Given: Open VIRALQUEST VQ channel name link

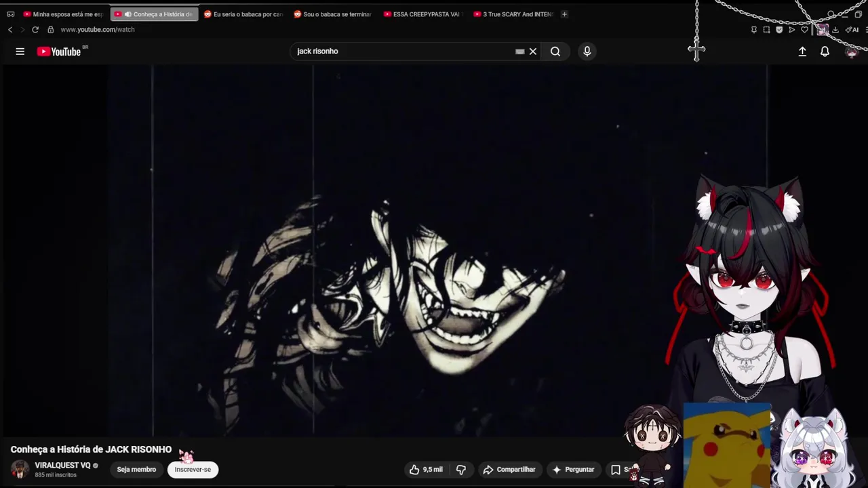Looking at the screenshot, I should (x=62, y=466).
